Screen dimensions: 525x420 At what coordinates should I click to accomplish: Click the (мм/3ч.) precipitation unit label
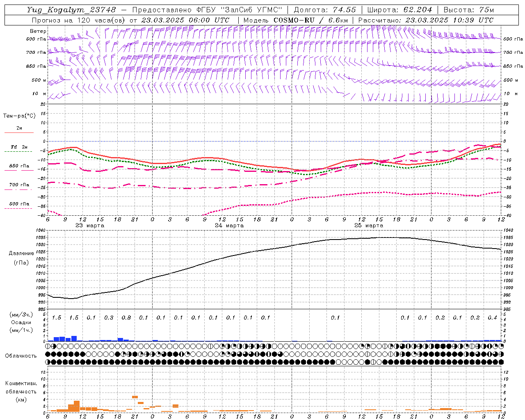pyautogui.click(x=21, y=315)
